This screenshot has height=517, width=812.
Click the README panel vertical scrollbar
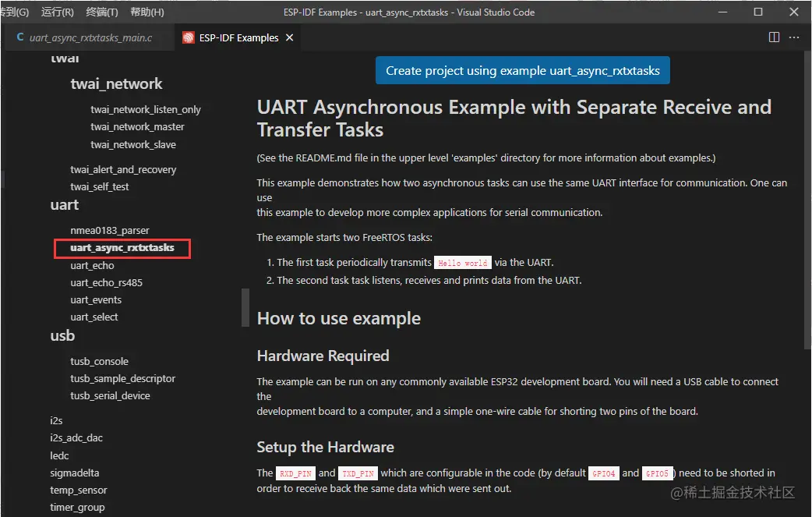[x=808, y=200]
